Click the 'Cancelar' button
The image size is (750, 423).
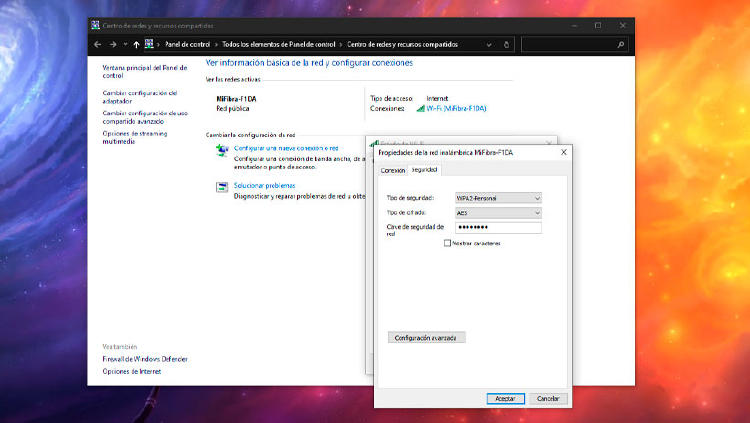[547, 398]
